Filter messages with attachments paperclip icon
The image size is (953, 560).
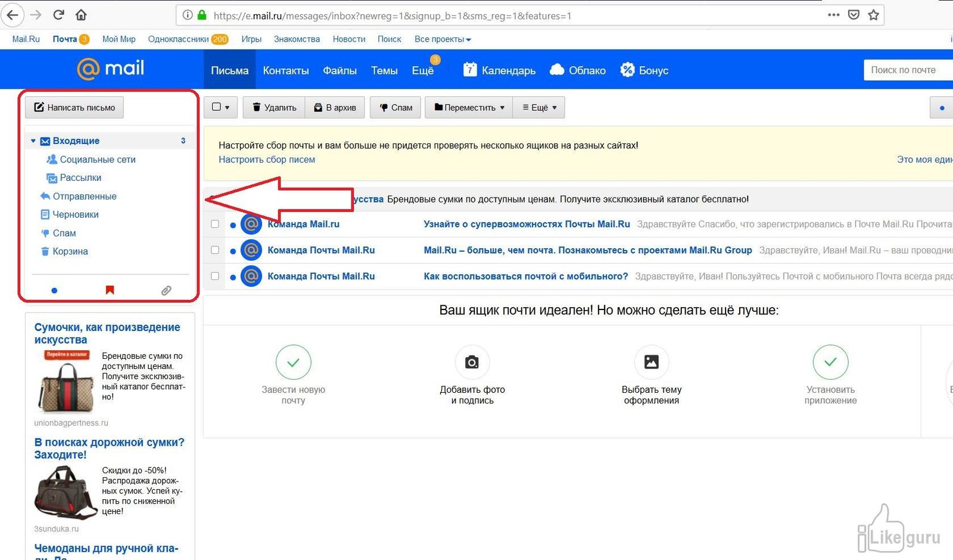click(166, 290)
